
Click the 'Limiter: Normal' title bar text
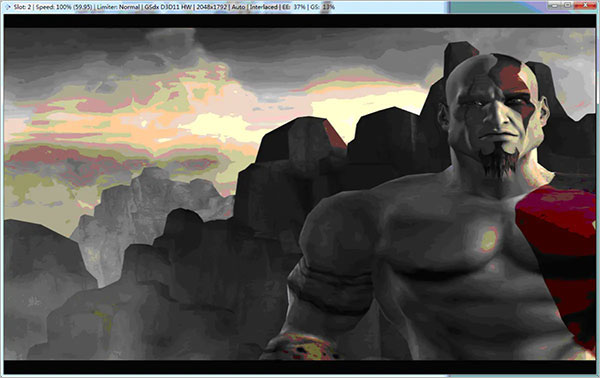[118, 7]
